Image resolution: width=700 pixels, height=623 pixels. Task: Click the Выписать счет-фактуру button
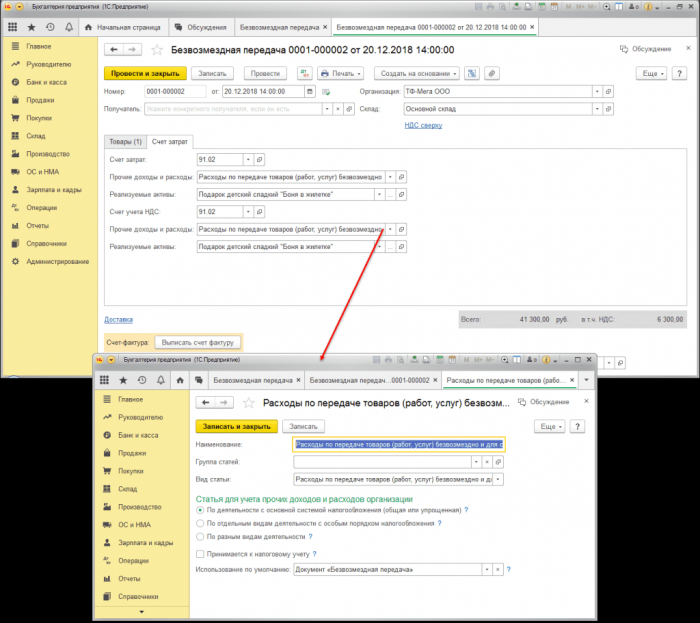(197, 341)
